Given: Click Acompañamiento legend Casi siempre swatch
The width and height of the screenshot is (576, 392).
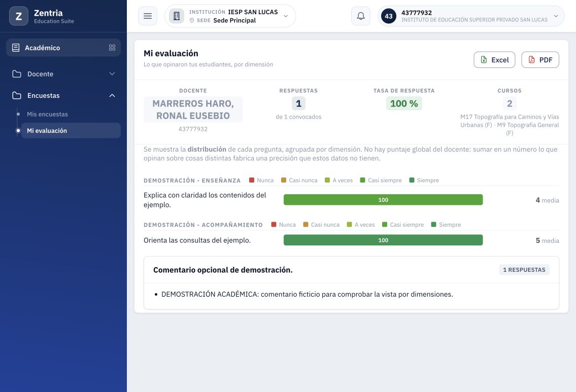Looking at the screenshot, I should pyautogui.click(x=385, y=225).
